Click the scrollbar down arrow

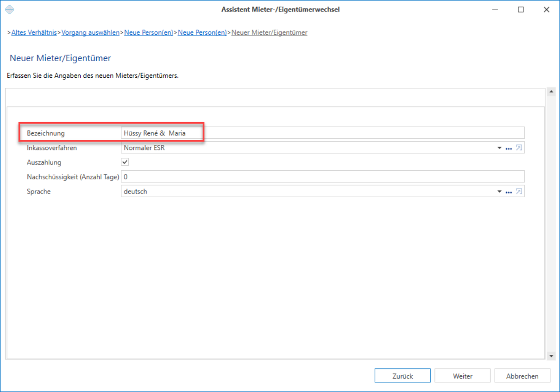[x=551, y=356]
